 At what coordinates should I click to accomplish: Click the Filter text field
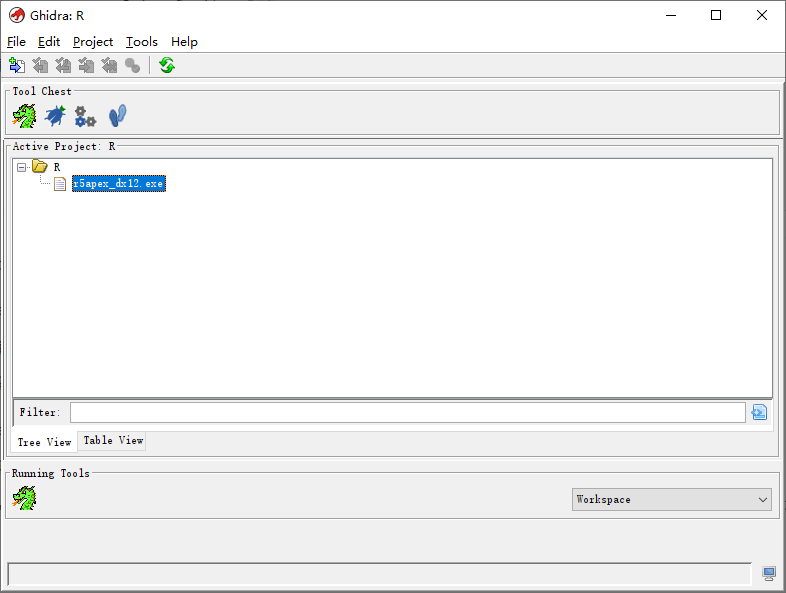tap(408, 413)
